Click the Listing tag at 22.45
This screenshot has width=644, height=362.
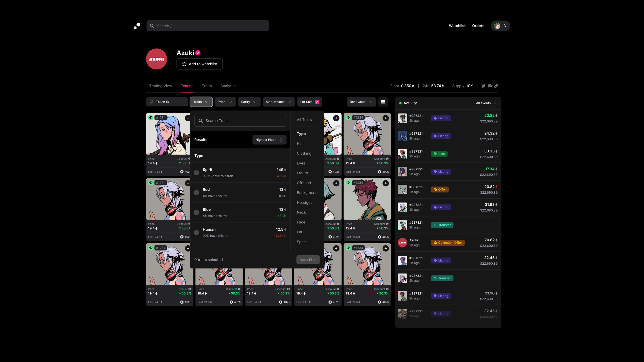[x=441, y=260]
